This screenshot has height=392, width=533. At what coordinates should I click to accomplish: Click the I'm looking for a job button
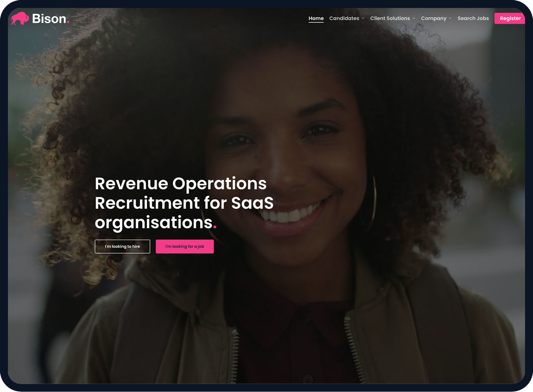185,246
